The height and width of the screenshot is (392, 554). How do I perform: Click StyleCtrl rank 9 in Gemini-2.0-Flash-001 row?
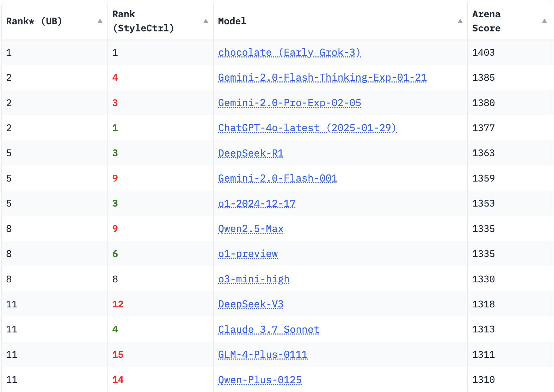[115, 178]
